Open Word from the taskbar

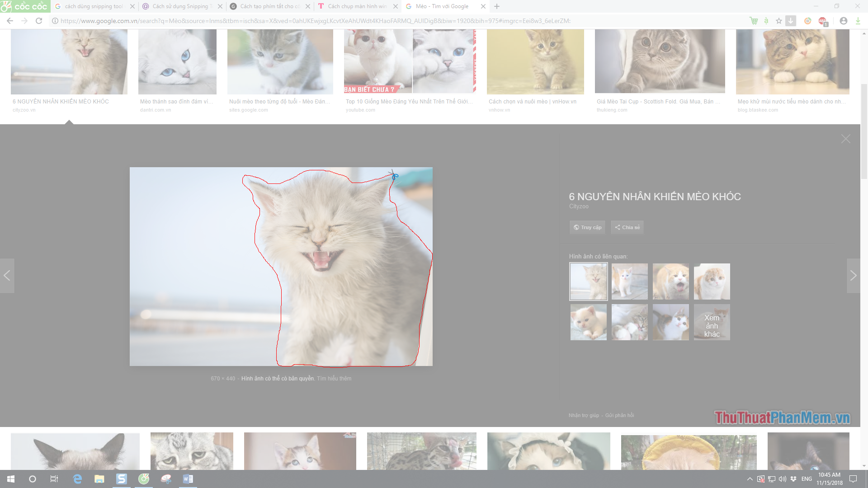click(188, 479)
